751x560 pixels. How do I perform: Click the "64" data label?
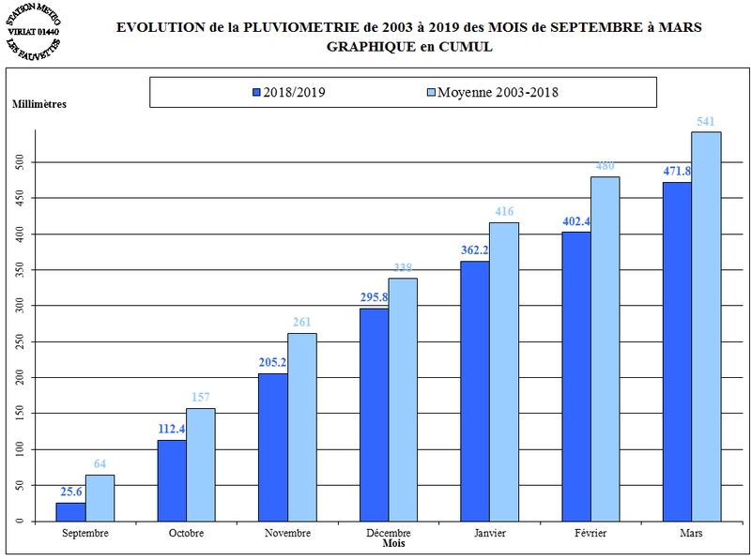(x=100, y=463)
